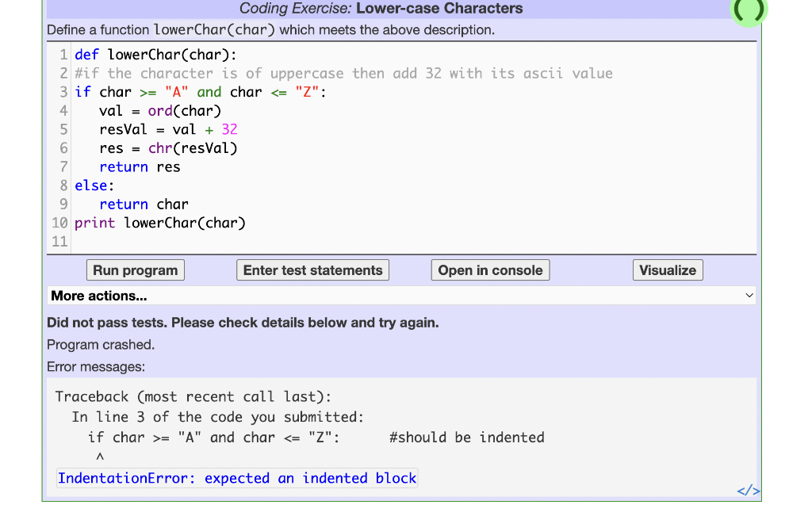Visualize the code execution
Screen dimensions: 812x520
pyautogui.click(x=667, y=270)
